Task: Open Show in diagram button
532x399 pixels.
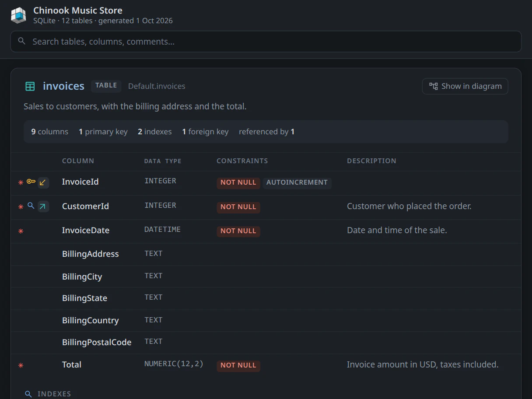Action: [x=465, y=86]
